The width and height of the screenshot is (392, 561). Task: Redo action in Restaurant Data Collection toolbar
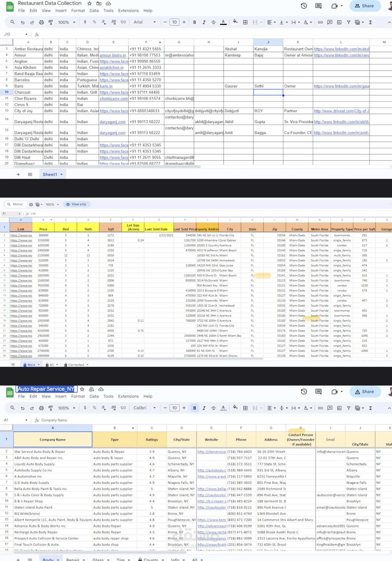(32, 22)
